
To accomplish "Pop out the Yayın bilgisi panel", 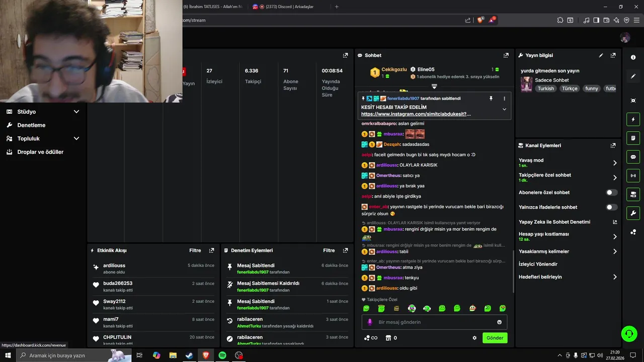I will point(613,55).
